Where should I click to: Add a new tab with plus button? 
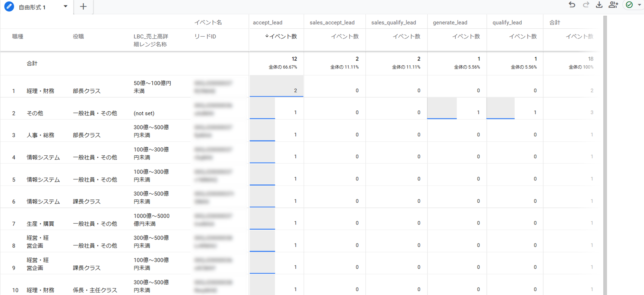tap(83, 7)
